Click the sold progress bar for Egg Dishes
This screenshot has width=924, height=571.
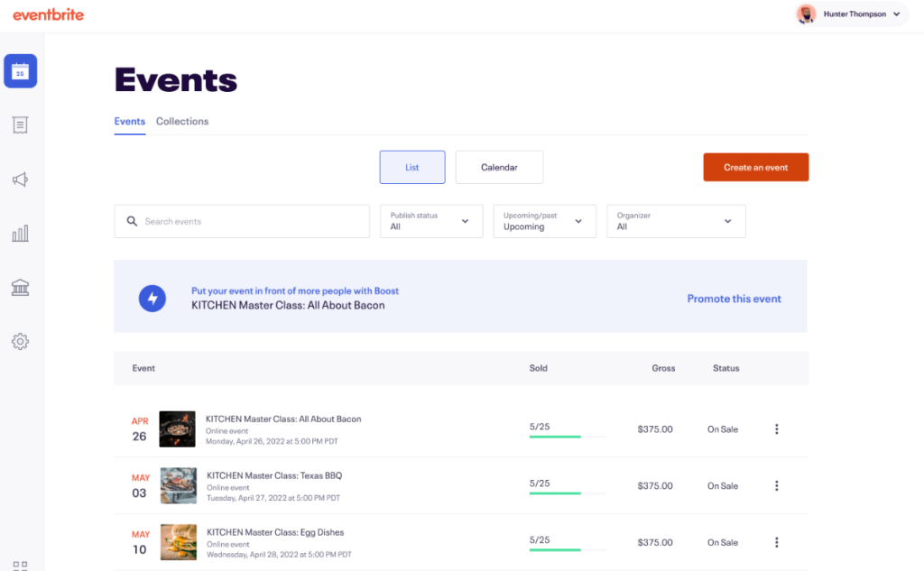coord(568,549)
